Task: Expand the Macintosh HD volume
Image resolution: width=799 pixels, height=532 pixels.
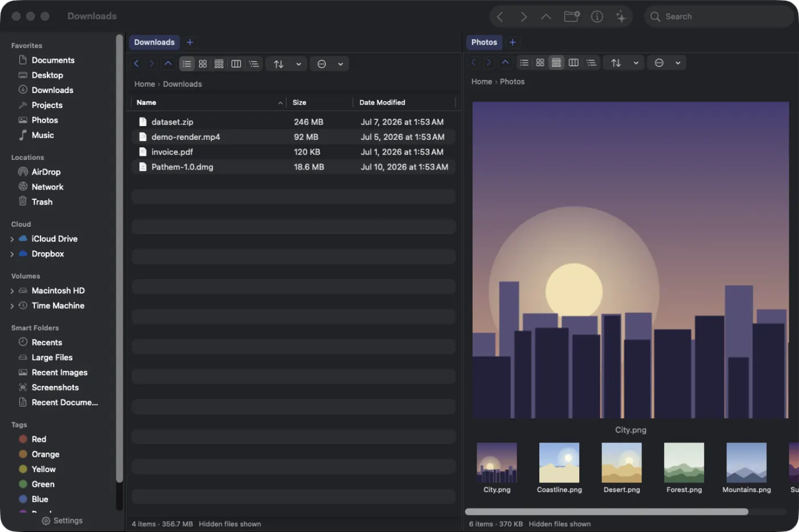Action: point(12,291)
